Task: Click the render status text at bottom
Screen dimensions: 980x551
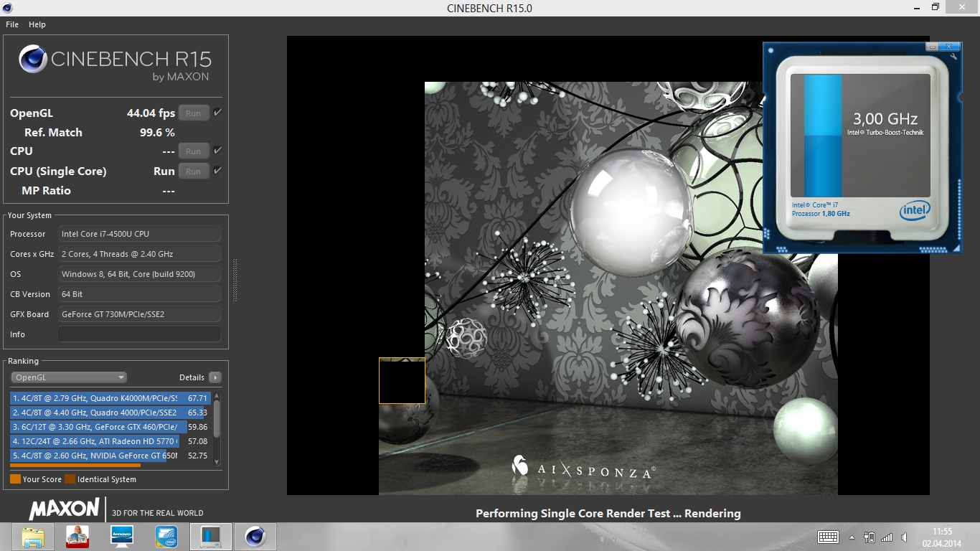Action: [608, 513]
